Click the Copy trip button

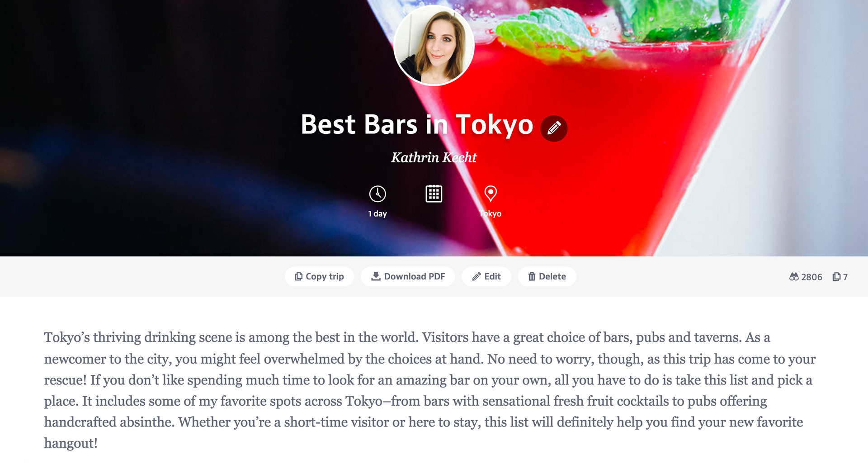click(320, 276)
